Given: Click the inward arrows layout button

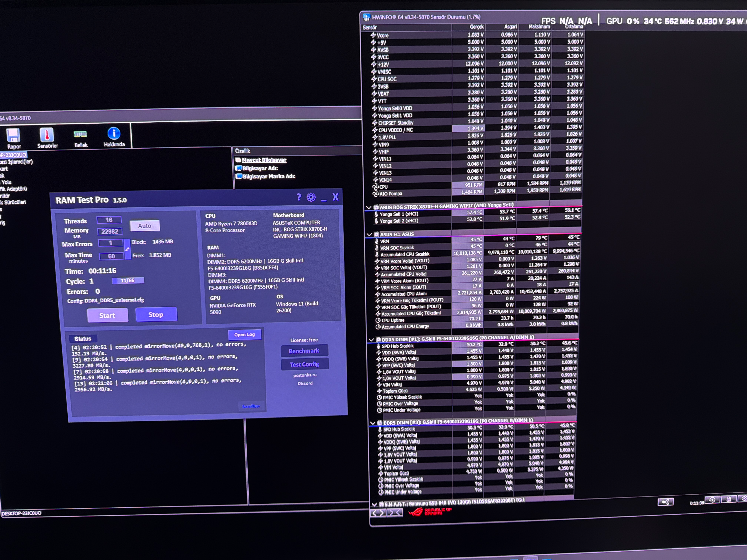Looking at the screenshot, I should tap(395, 513).
